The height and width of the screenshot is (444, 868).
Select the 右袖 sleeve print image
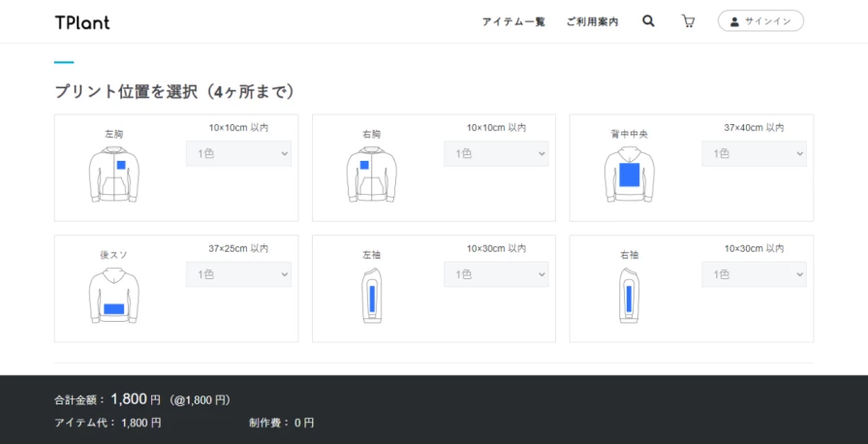(629, 296)
